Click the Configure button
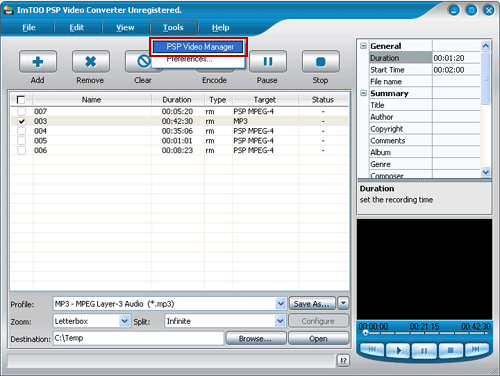 tap(318, 321)
